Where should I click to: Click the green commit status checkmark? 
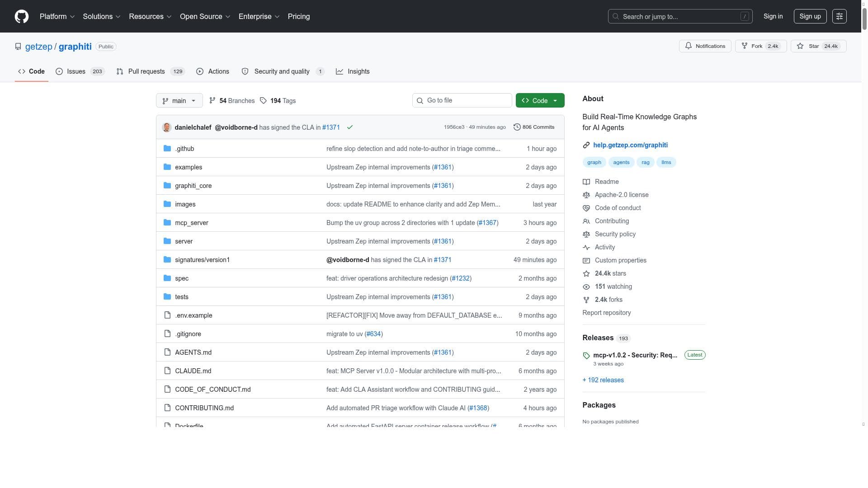coord(349,127)
